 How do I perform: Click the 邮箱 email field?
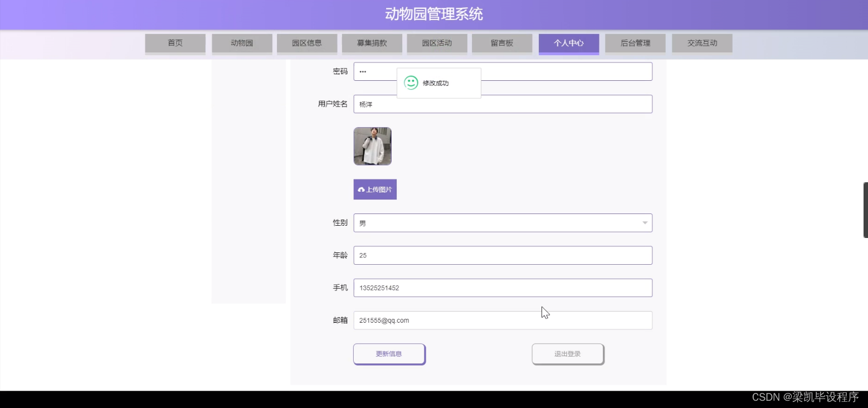point(503,320)
